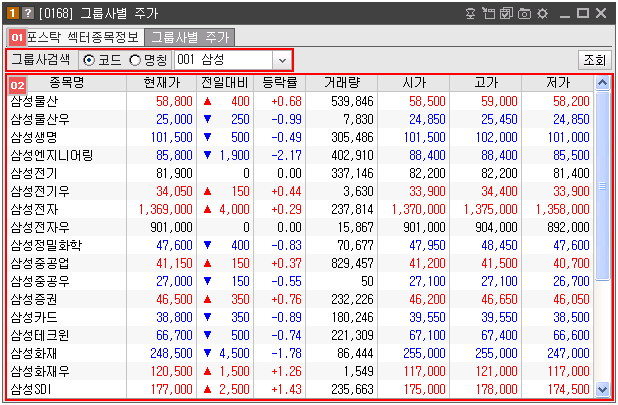Select the 삼성카드 row

click(301, 318)
